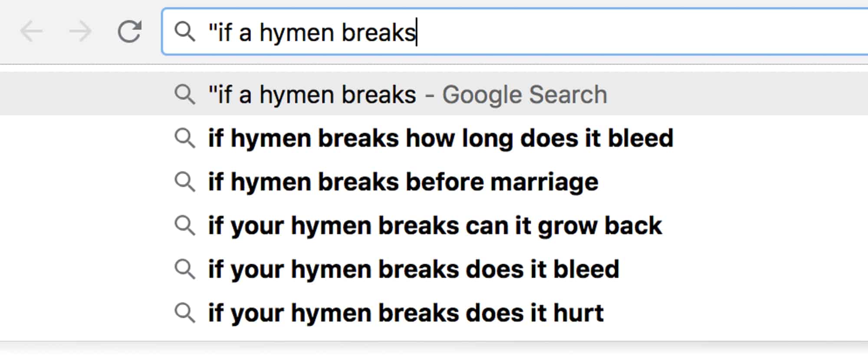Viewport: 868px width, 360px height.
Task: Click the typed text in the address bar
Action: pos(312,33)
